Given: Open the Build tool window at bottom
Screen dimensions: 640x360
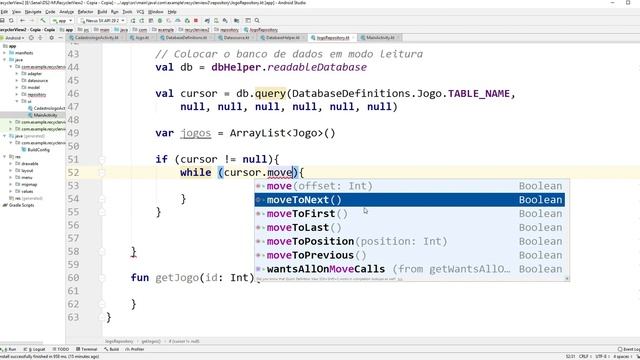Looking at the screenshot, I should (111, 349).
